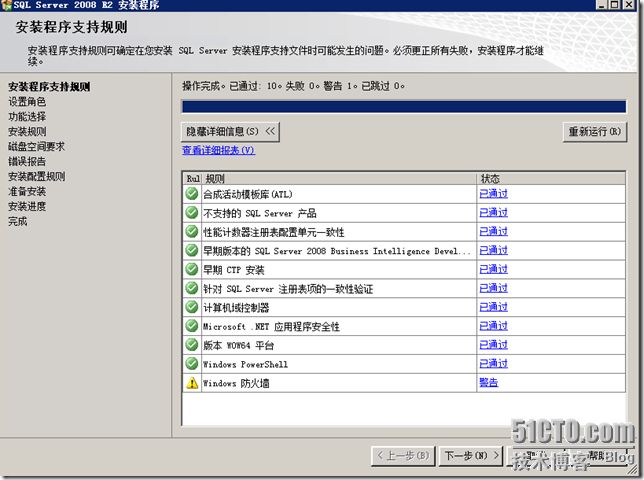The height and width of the screenshot is (480, 644).
Task: Select 功能选择 step in sidebar
Action: tap(27, 117)
